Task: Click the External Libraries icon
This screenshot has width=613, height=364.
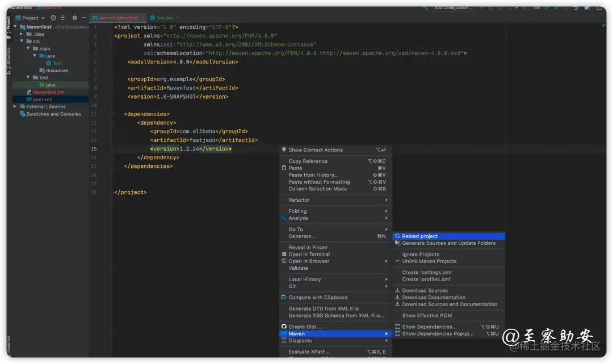Action: click(x=22, y=107)
